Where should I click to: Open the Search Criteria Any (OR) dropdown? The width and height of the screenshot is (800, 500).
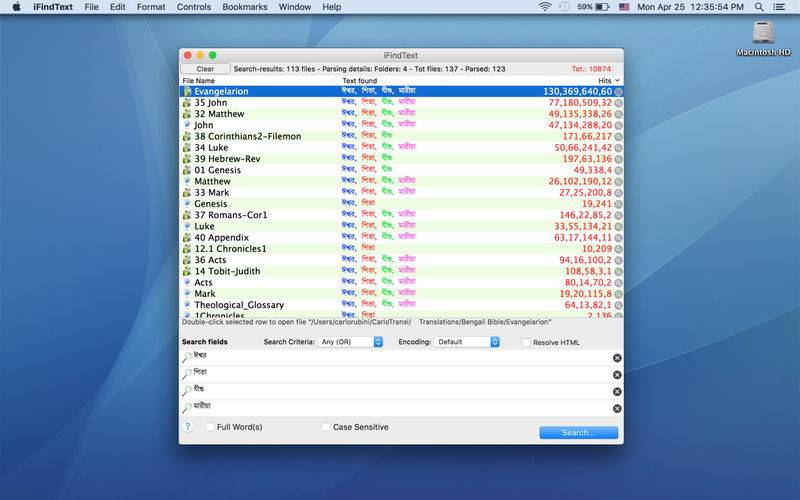(x=350, y=342)
